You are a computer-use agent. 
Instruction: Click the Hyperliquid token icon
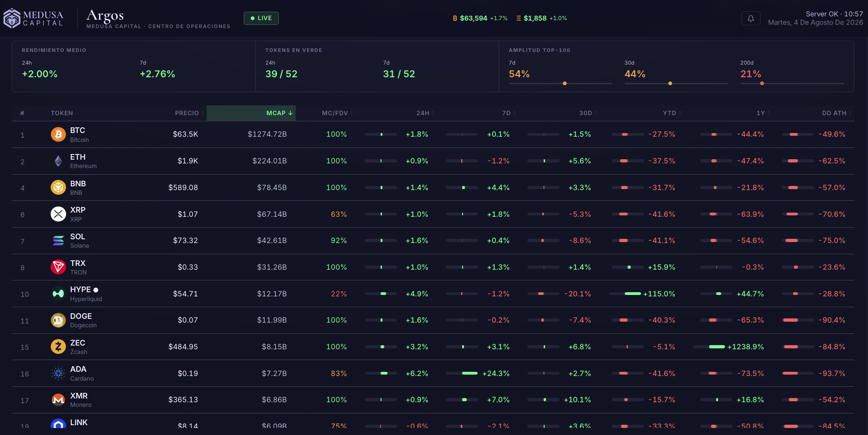pos(58,294)
